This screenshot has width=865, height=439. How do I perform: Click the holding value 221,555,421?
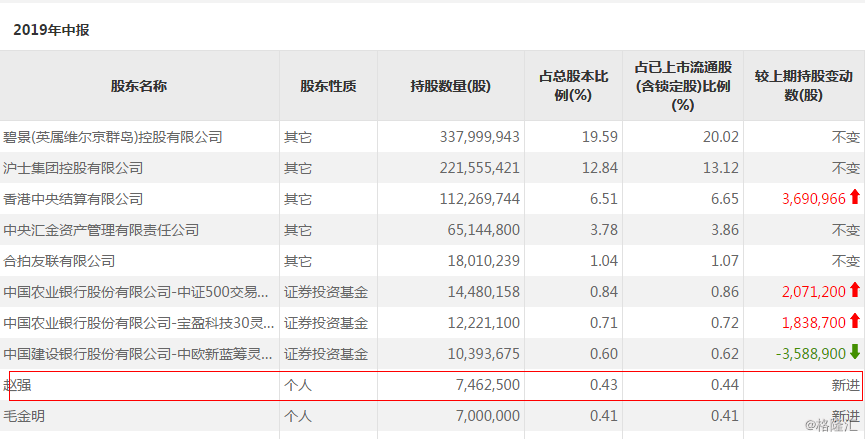pyautogui.click(x=479, y=168)
